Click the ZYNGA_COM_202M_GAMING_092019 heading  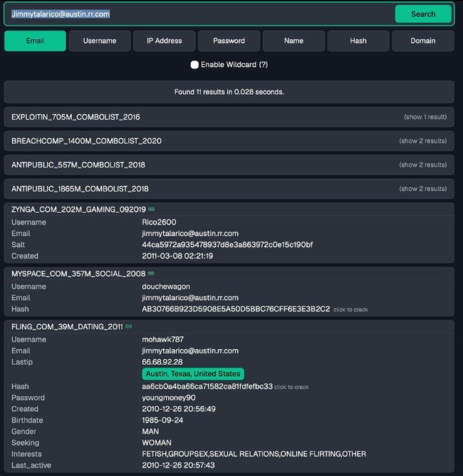point(78,209)
